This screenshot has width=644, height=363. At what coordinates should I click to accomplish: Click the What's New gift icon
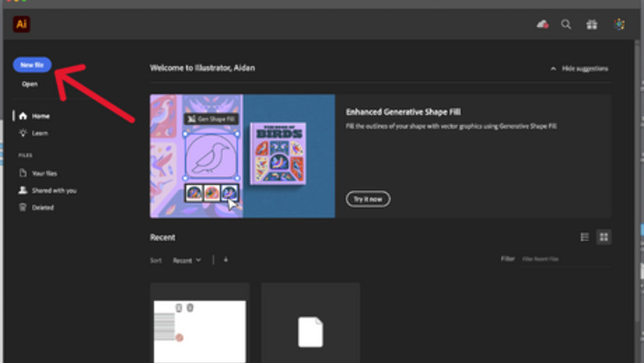point(592,25)
